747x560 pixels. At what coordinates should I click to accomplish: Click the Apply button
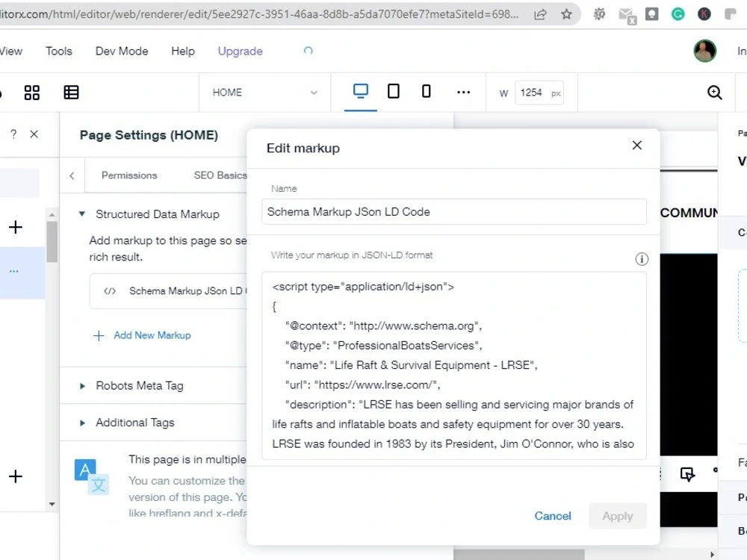[618, 516]
